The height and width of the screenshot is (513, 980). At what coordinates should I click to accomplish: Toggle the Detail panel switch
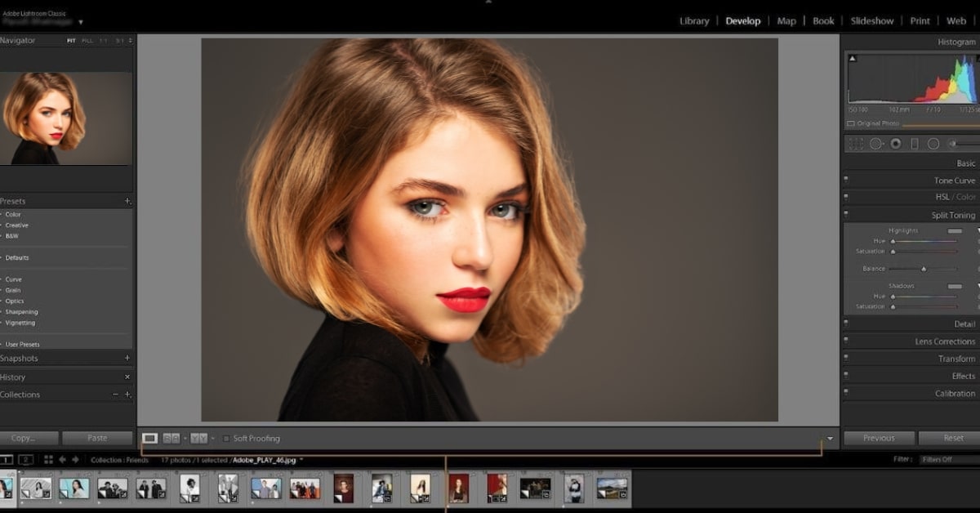846,323
